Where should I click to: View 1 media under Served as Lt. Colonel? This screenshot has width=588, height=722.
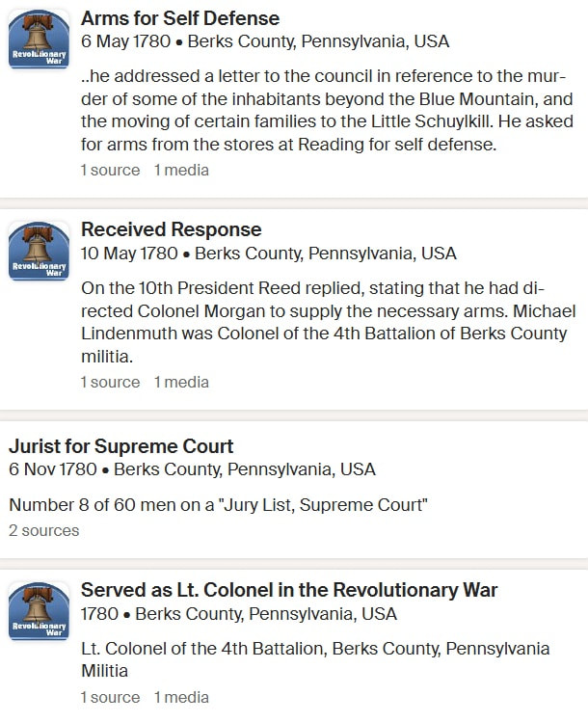tap(181, 697)
